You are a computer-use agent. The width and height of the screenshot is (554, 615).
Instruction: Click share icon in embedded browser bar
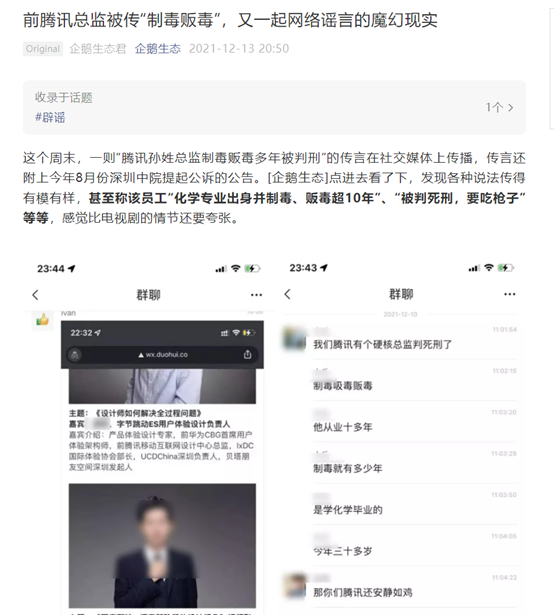[x=247, y=354]
